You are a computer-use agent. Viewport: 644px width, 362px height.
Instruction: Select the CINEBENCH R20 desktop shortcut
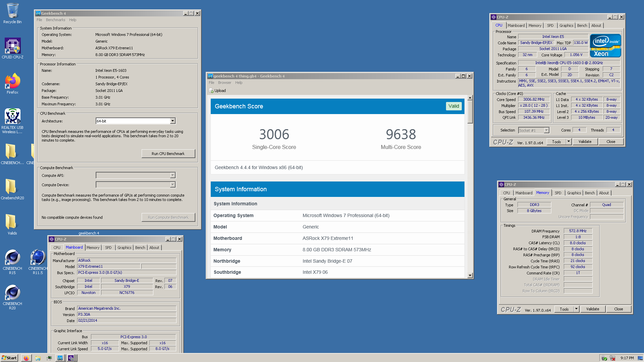pos(12,297)
